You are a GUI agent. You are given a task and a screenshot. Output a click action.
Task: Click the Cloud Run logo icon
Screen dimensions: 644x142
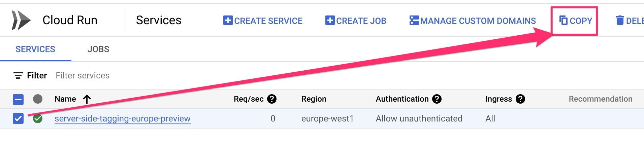[21, 20]
